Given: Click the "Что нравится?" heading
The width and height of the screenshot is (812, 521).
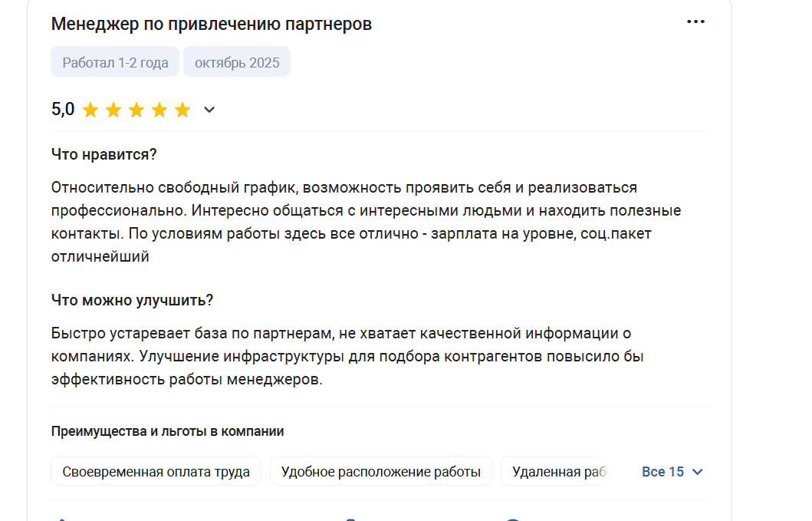Looking at the screenshot, I should click(104, 154).
